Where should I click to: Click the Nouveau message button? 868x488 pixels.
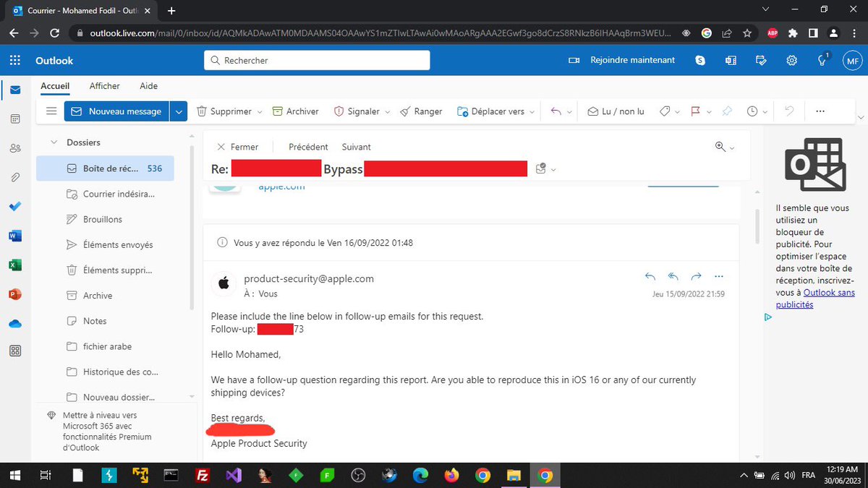117,111
